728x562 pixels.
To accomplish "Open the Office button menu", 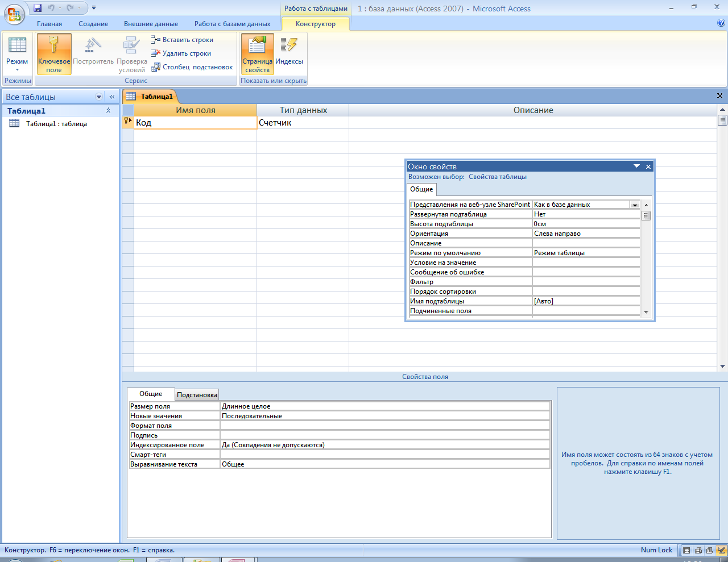I will [14, 13].
